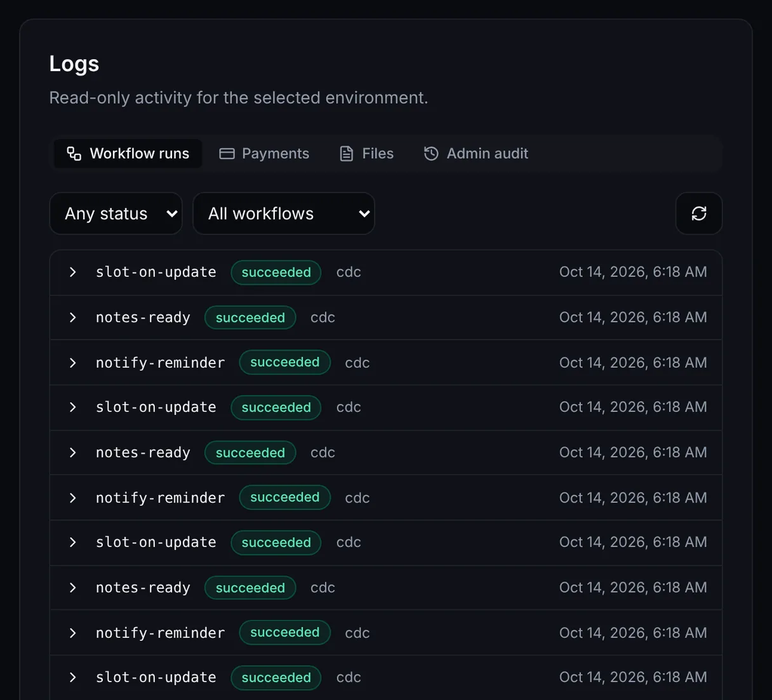The width and height of the screenshot is (772, 700).
Task: Switch to the Files tab
Action: click(367, 154)
